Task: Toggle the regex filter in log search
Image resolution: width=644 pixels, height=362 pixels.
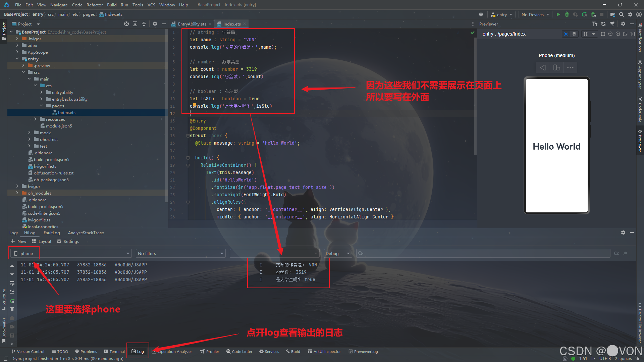Action: 625,253
